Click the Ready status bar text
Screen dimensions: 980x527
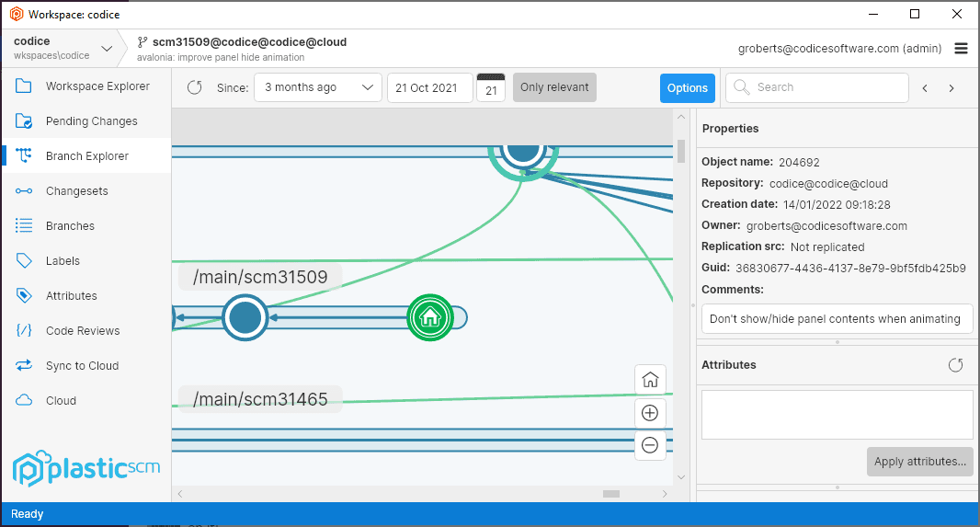click(x=27, y=514)
